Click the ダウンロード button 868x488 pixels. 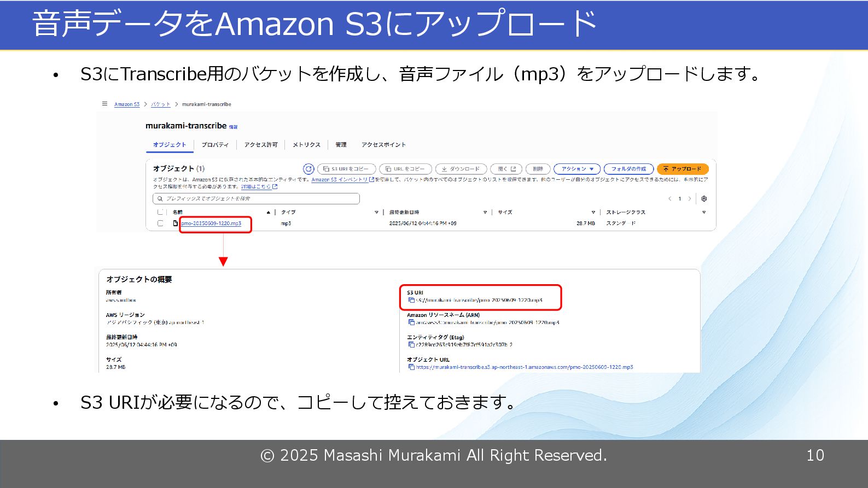click(x=461, y=169)
